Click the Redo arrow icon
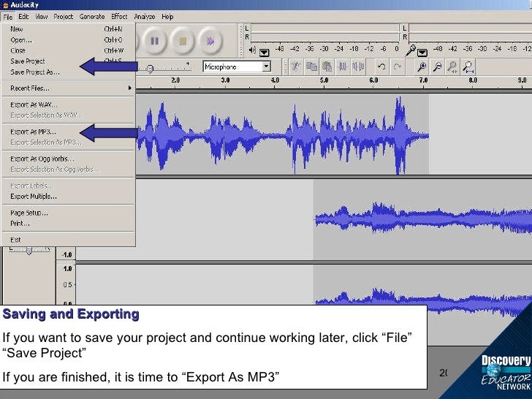 [397, 66]
